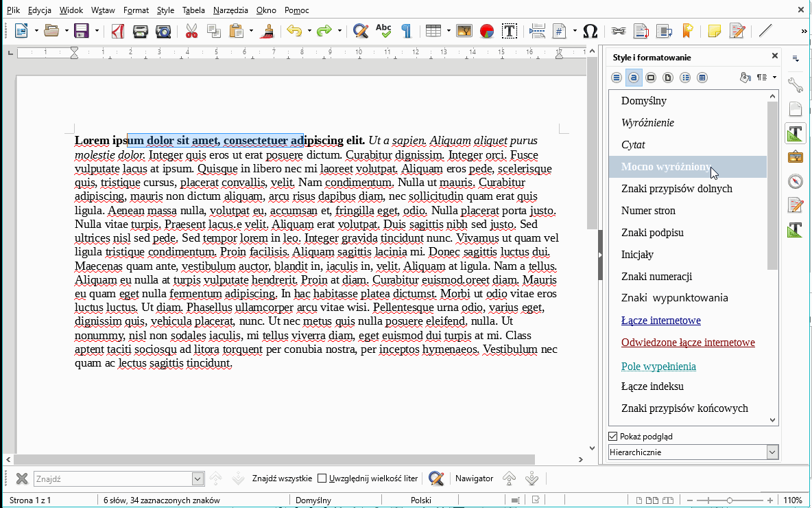This screenshot has height=508, width=812.
Task: Click the Export as PDF toolbar icon
Action: (118, 31)
